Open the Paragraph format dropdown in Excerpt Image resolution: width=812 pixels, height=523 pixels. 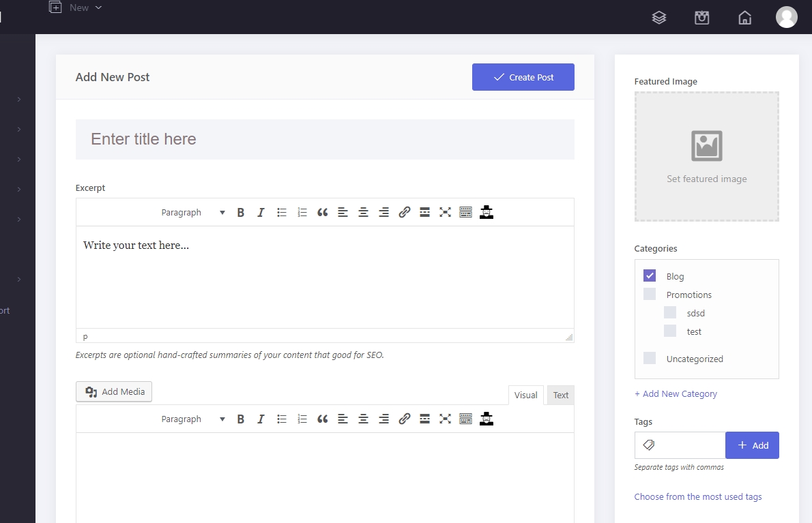(x=192, y=213)
